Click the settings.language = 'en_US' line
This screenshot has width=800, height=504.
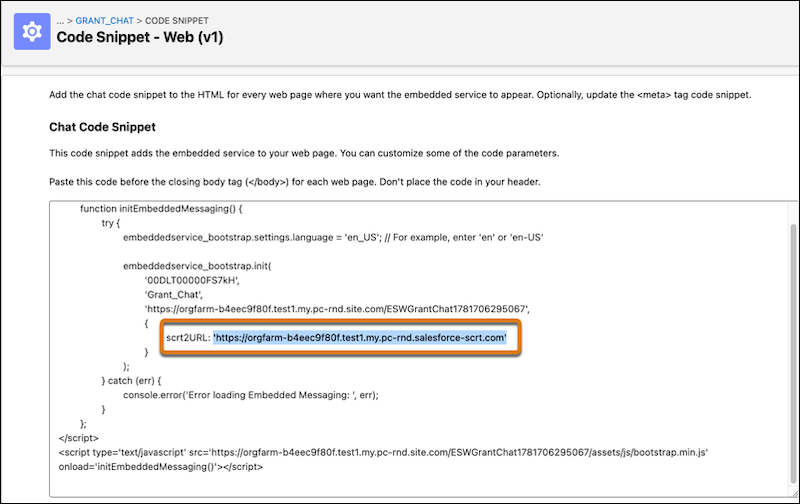click(x=333, y=237)
